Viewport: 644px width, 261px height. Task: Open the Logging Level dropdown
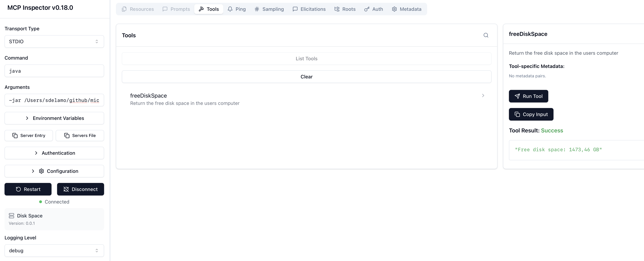[x=54, y=251]
